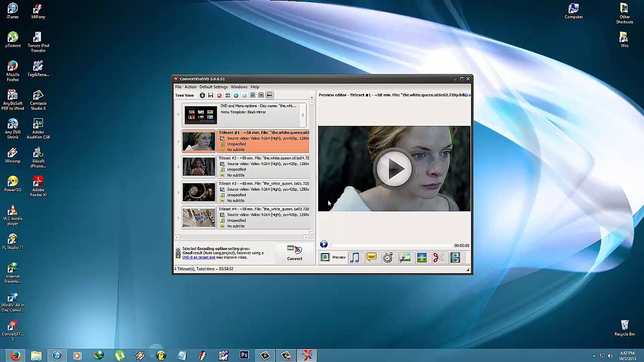Toggle the middle compact list view button

point(261,96)
